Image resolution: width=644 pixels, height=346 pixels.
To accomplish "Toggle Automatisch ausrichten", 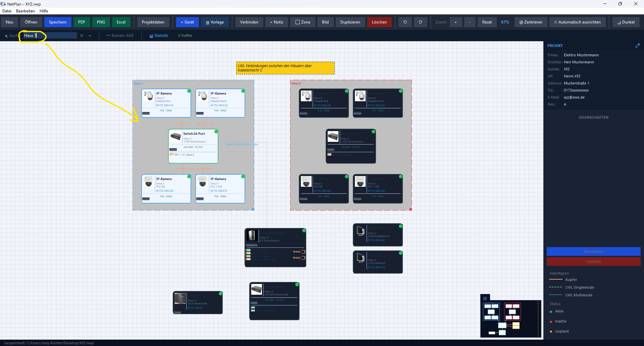I will [x=577, y=22].
